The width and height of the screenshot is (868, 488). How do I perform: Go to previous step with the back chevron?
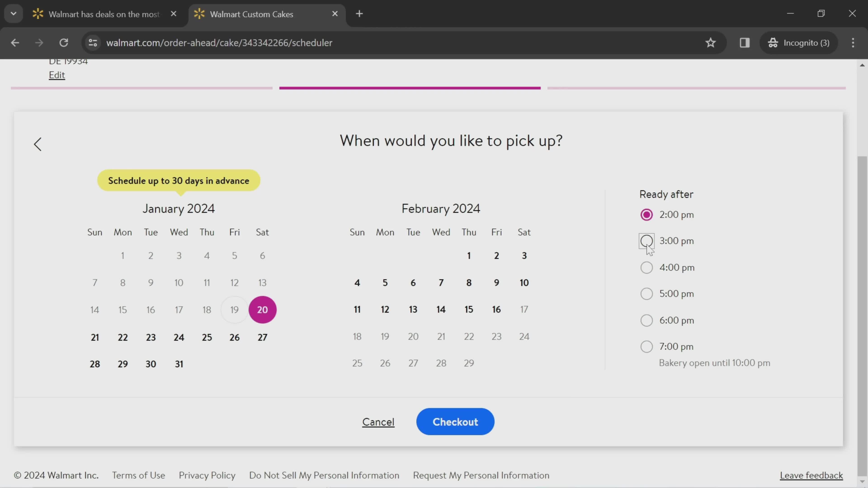point(38,144)
